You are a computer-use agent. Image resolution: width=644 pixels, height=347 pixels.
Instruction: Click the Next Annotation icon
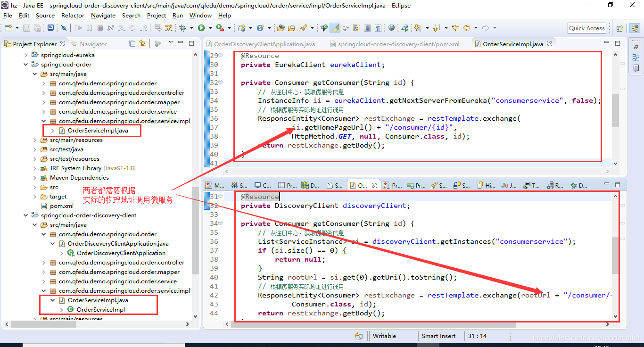click(x=417, y=28)
